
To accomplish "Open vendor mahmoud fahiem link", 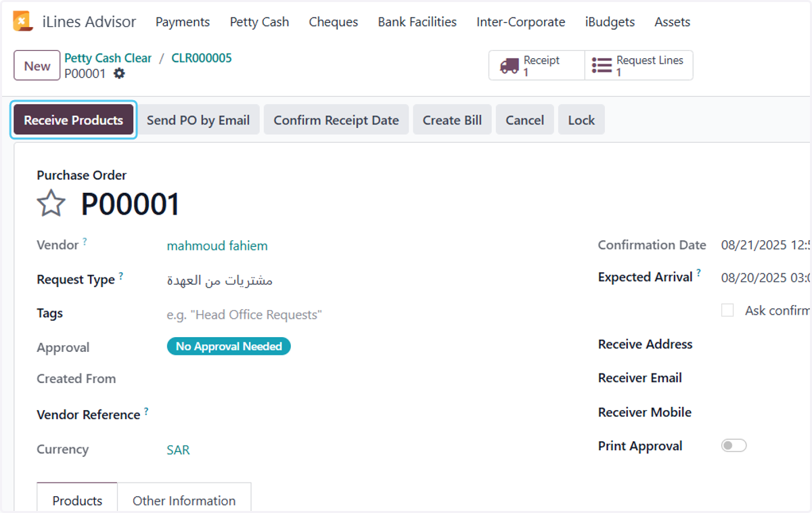I will tap(217, 246).
